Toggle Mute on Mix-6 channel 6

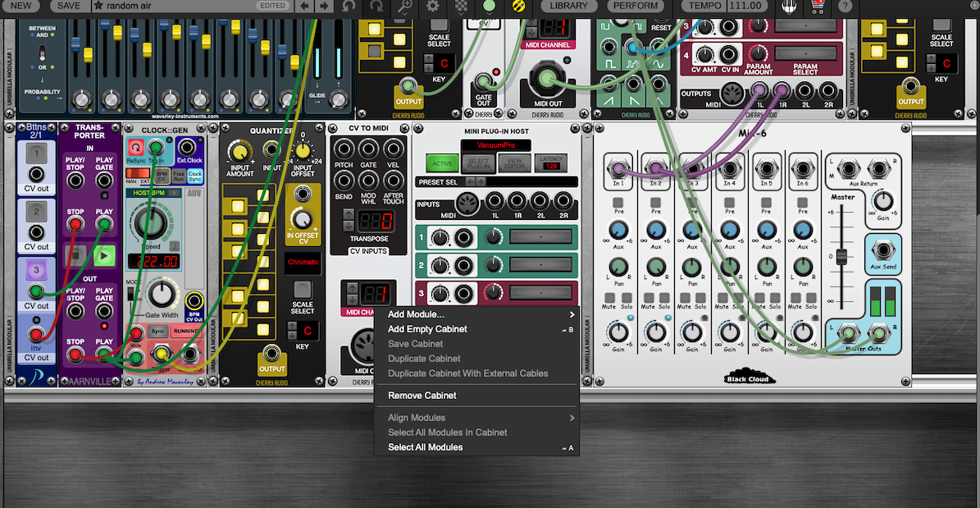click(x=794, y=298)
